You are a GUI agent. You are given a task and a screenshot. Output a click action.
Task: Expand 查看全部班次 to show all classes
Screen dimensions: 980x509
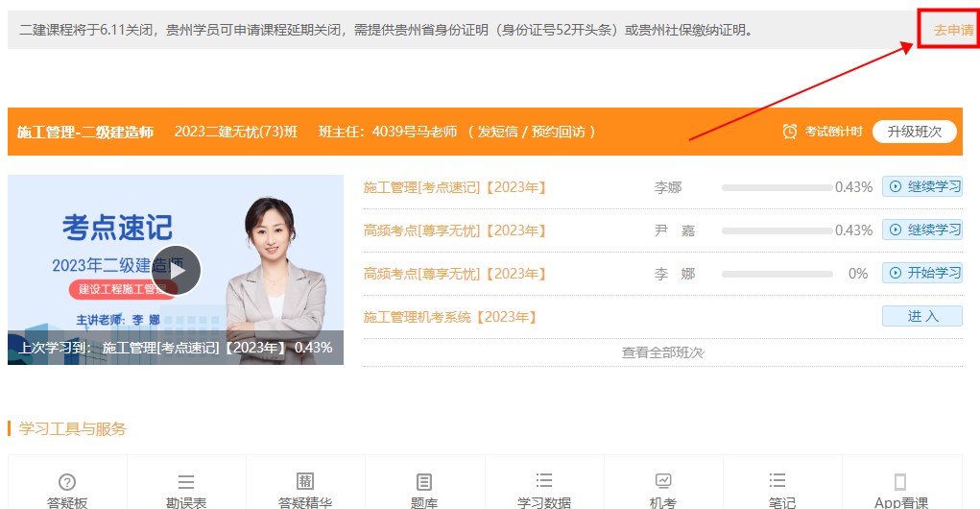pos(662,352)
